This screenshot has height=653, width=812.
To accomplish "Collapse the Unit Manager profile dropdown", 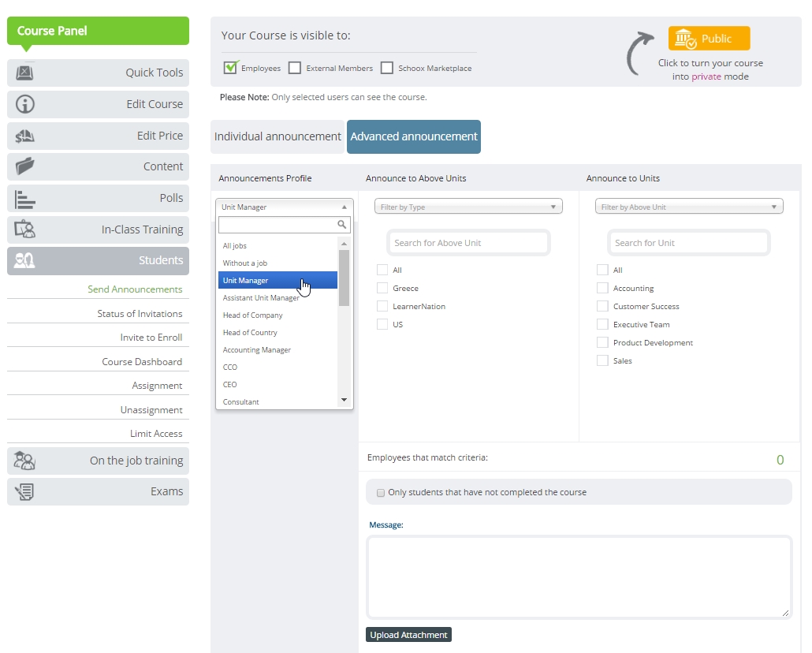I will click(x=285, y=207).
